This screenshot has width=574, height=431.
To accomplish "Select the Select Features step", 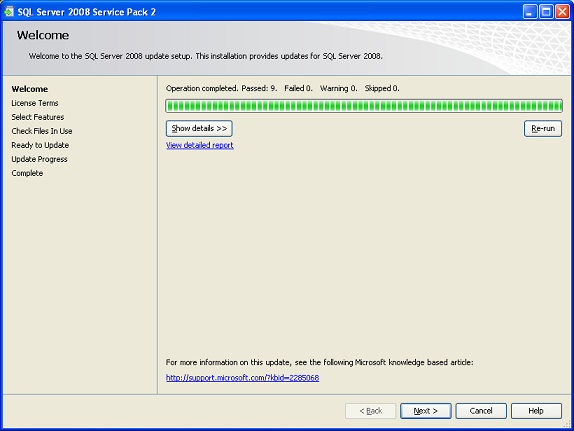I will coord(38,117).
